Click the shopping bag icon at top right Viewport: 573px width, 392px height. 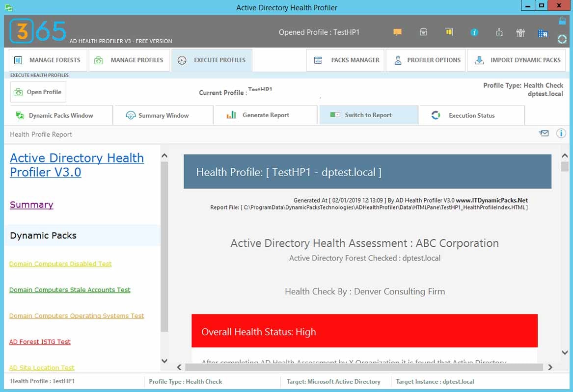[562, 21]
